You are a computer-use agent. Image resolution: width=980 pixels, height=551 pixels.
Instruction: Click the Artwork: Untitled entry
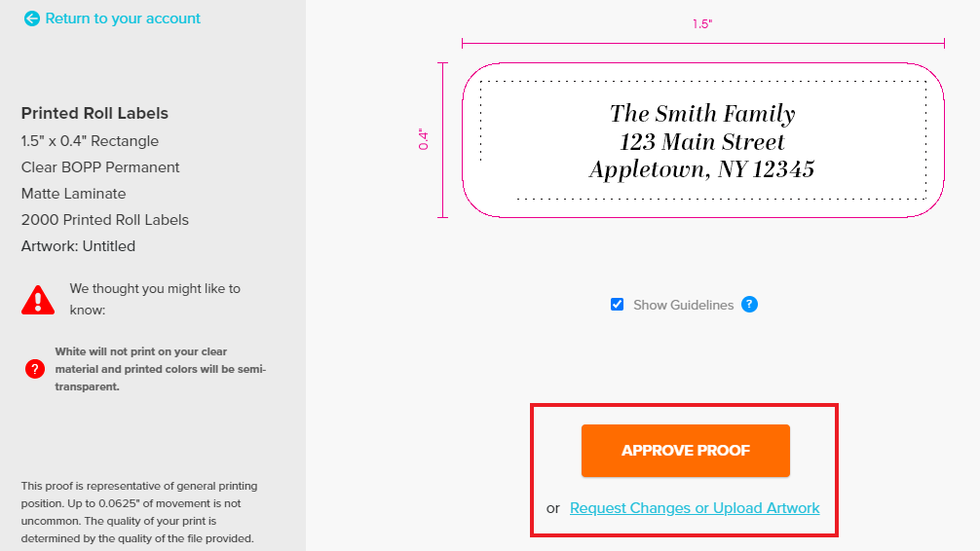tap(78, 246)
